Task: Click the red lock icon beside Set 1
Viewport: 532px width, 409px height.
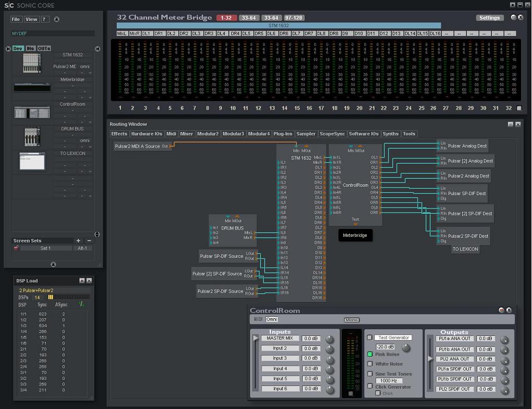Action: [16, 248]
